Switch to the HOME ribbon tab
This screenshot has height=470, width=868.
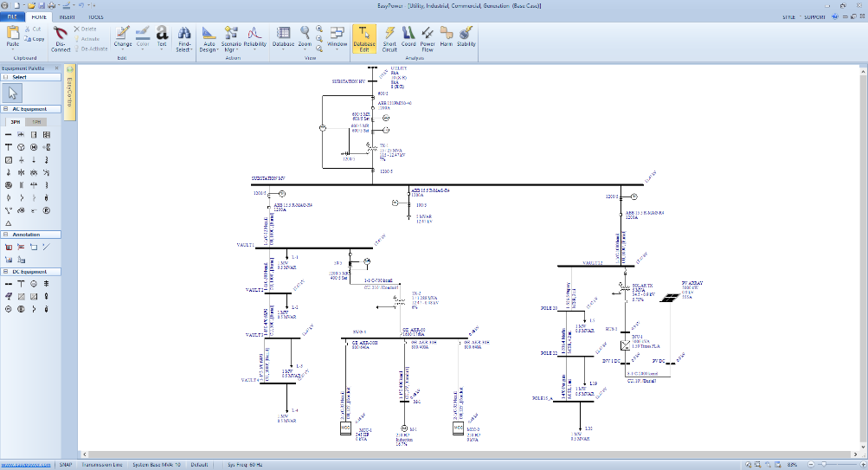click(39, 17)
